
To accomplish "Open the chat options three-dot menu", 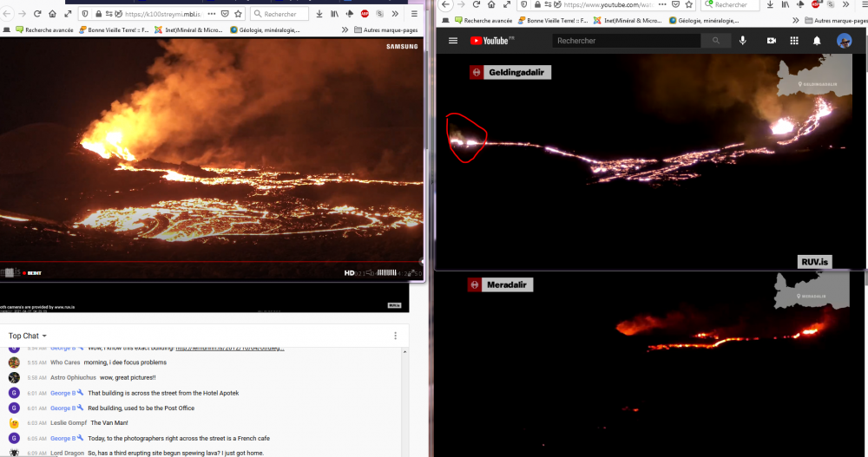I will point(395,336).
